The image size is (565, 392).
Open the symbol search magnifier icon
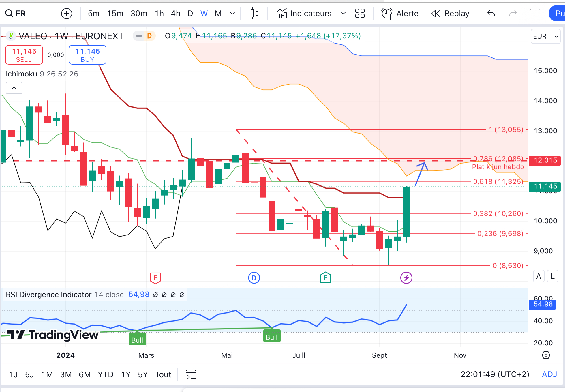click(9, 13)
